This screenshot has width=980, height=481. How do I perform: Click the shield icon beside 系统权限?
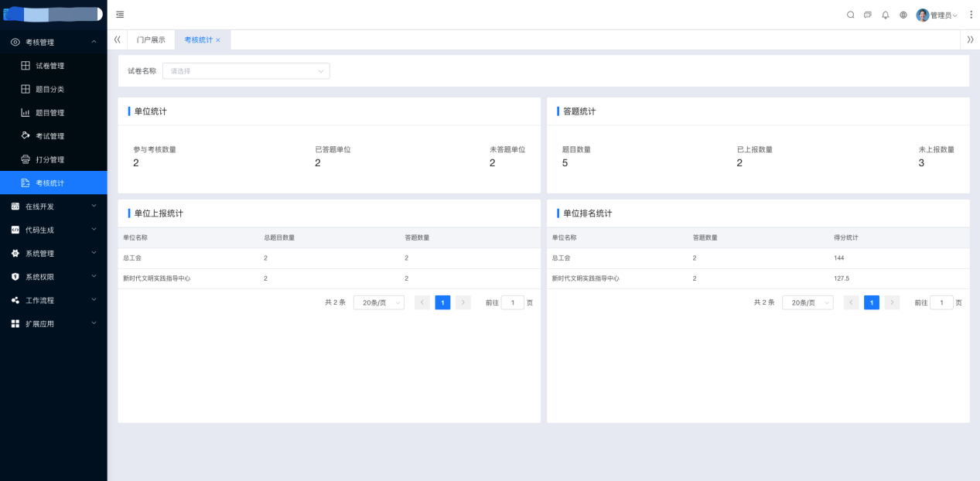(x=15, y=277)
